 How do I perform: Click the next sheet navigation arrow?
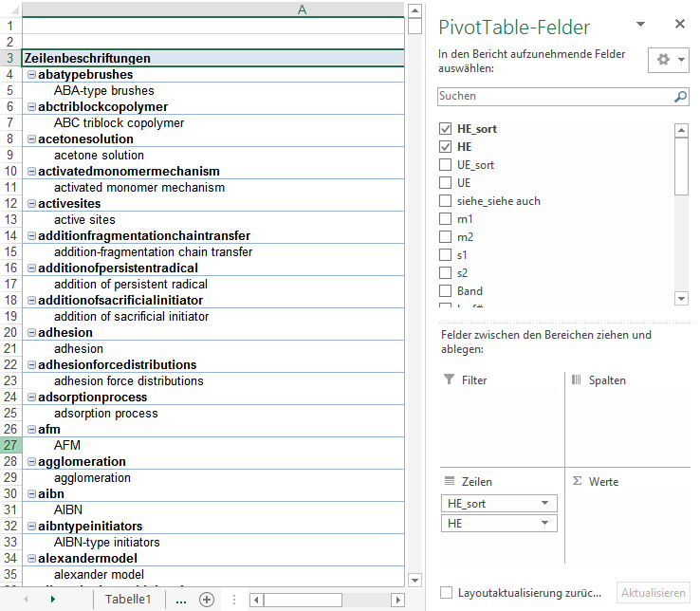point(52,600)
